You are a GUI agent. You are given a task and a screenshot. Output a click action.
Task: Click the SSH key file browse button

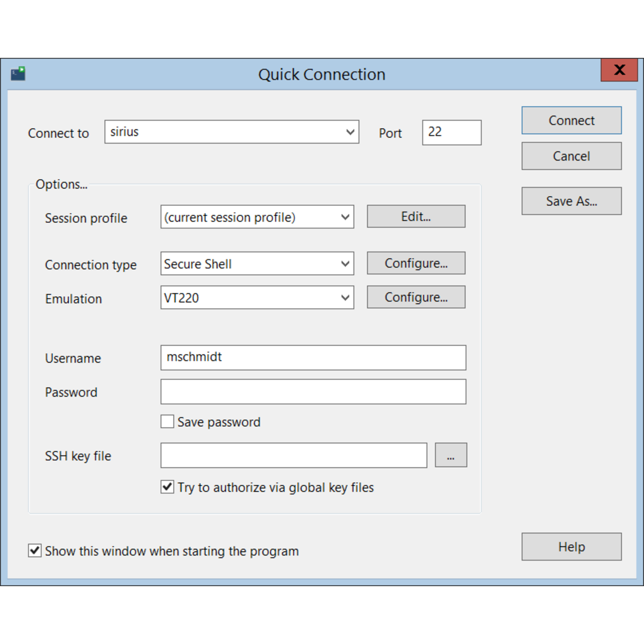click(x=450, y=455)
